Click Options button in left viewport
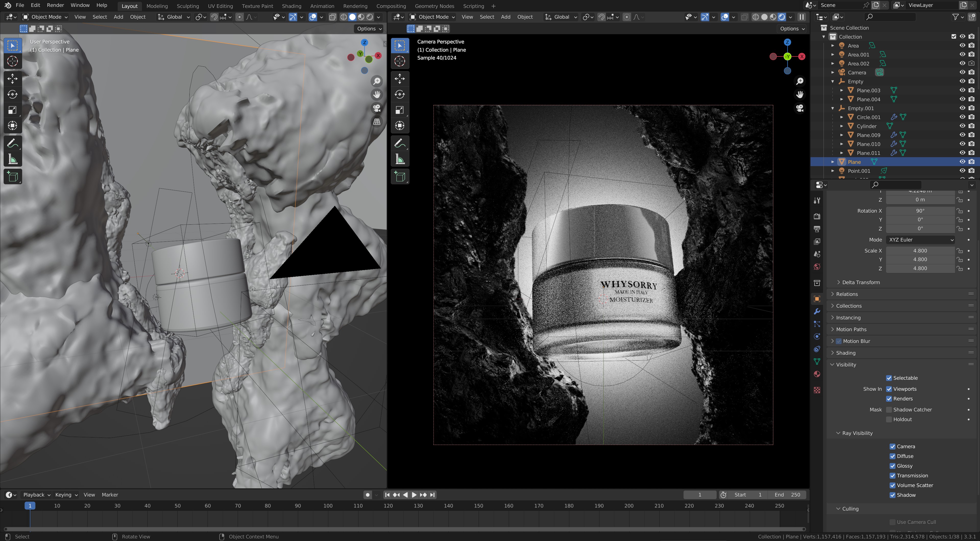Viewport: 980px width, 541px height. point(368,29)
